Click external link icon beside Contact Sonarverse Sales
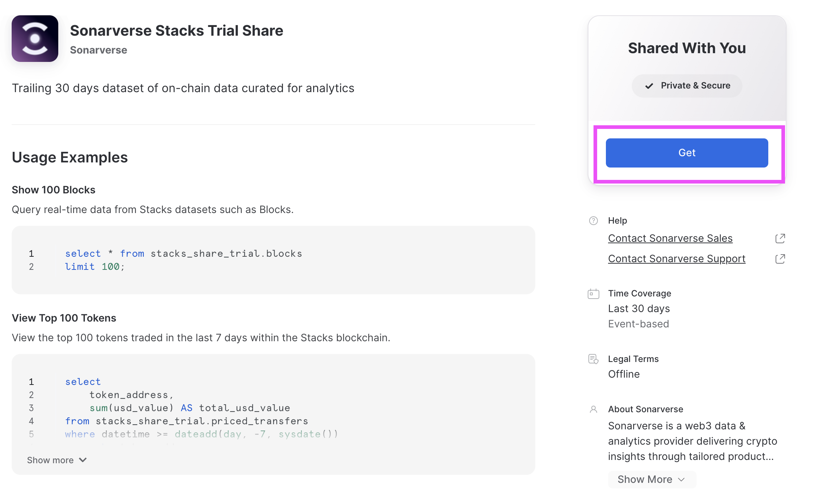Viewport: 828px width, 504px height. (780, 239)
